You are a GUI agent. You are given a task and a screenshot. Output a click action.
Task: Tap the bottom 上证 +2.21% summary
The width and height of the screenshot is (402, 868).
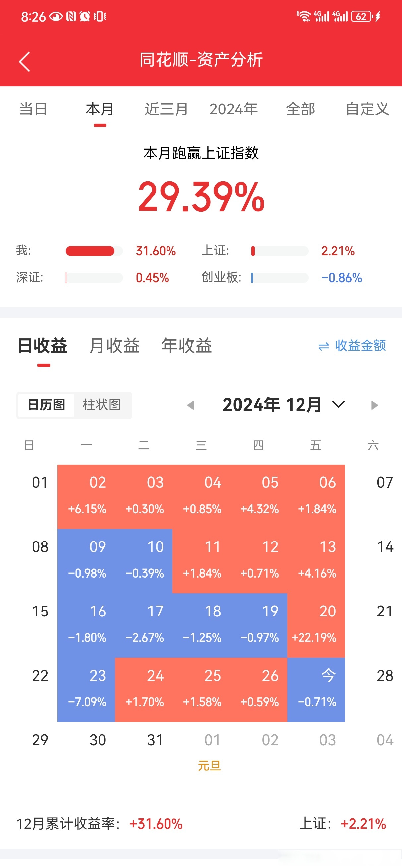pyautogui.click(x=343, y=824)
